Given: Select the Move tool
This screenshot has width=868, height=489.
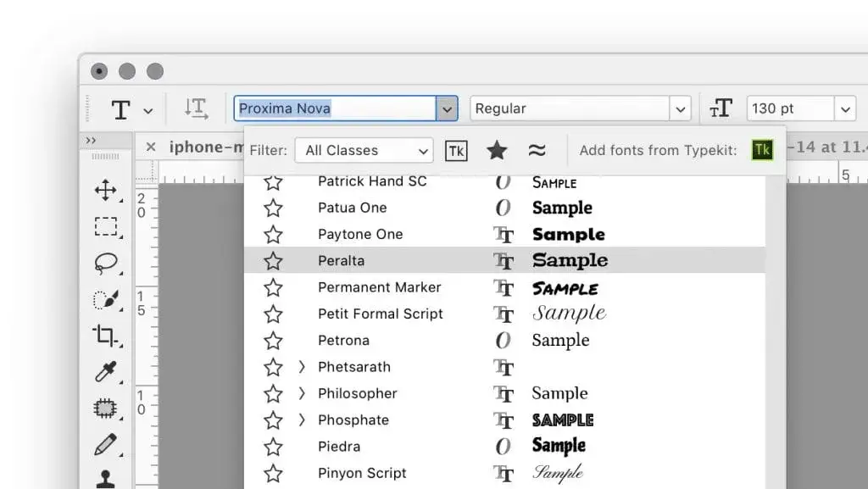Looking at the screenshot, I should (105, 191).
